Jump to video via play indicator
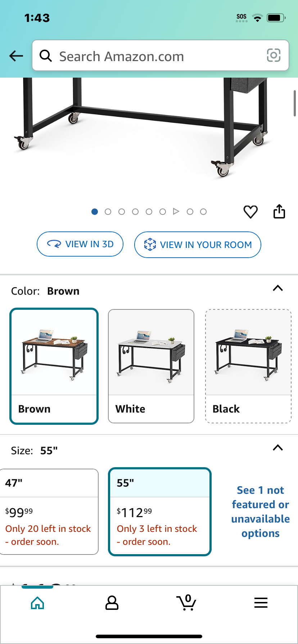 (x=176, y=211)
